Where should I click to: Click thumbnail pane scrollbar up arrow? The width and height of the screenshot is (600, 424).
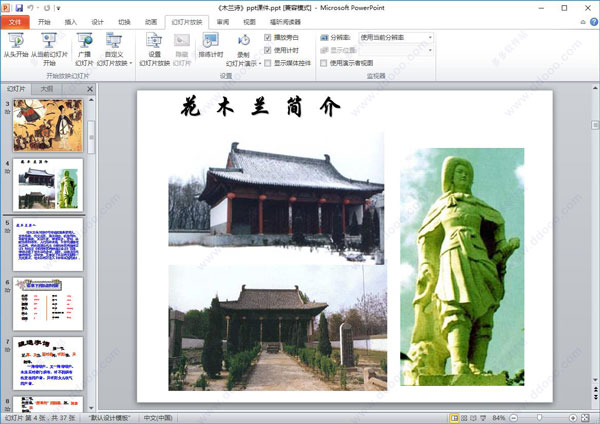tap(91, 100)
